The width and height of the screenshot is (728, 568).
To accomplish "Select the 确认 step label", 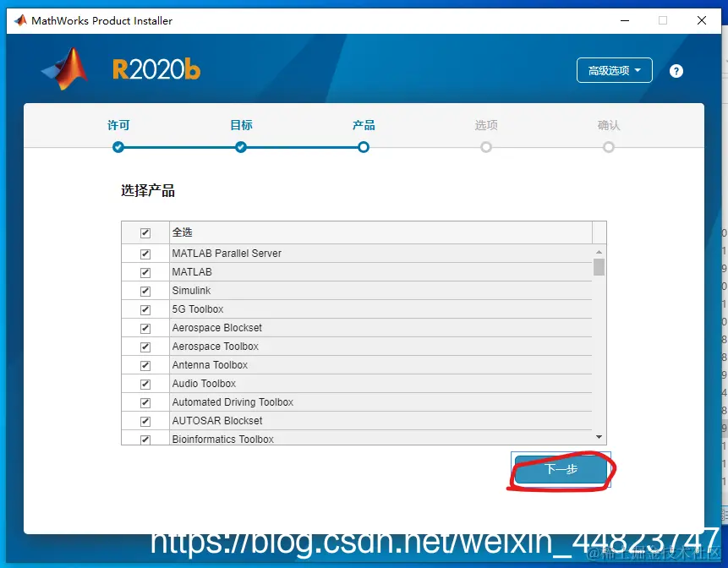I will (609, 125).
